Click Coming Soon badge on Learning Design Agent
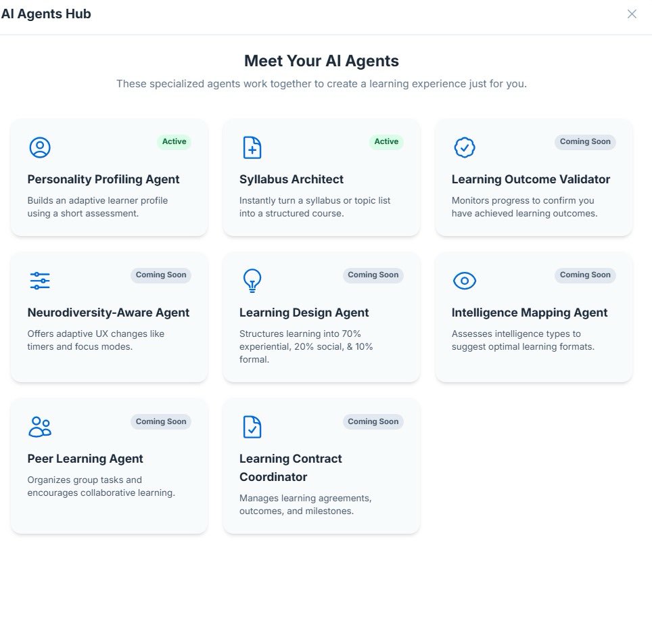Screen dimensions: 652x644 [x=373, y=275]
